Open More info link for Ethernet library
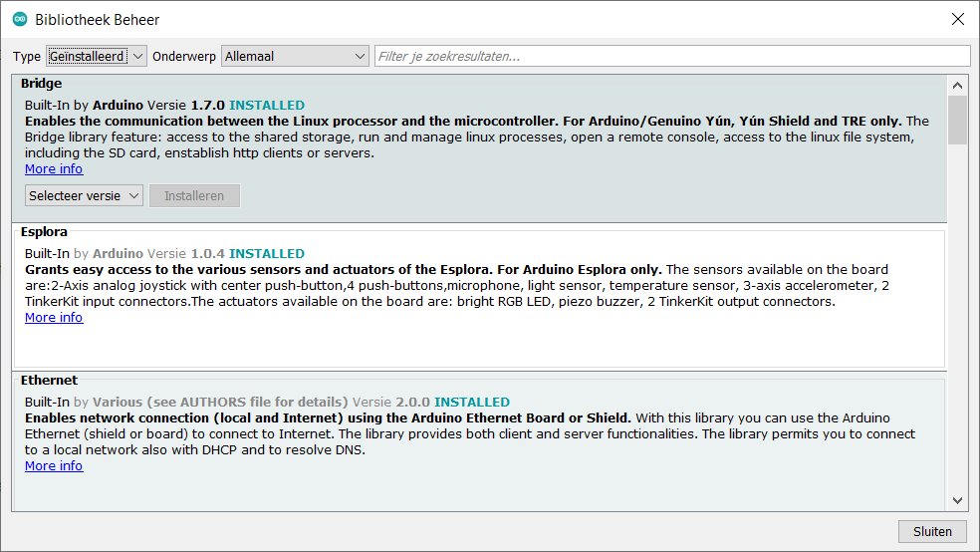The image size is (980, 552). (x=54, y=465)
